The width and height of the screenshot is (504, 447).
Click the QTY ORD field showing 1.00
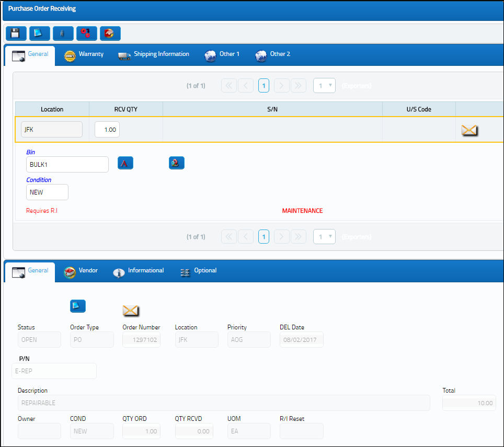point(142,431)
